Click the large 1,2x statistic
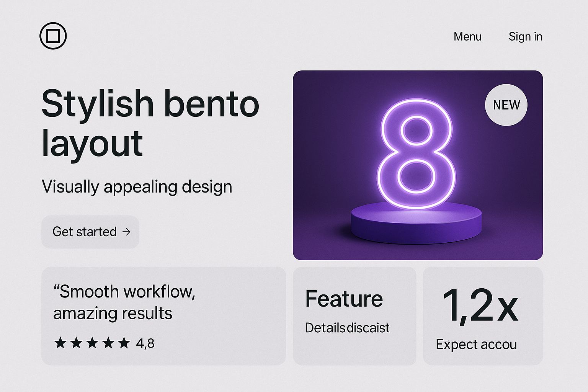Viewport: 588px width, 392px height. [480, 305]
